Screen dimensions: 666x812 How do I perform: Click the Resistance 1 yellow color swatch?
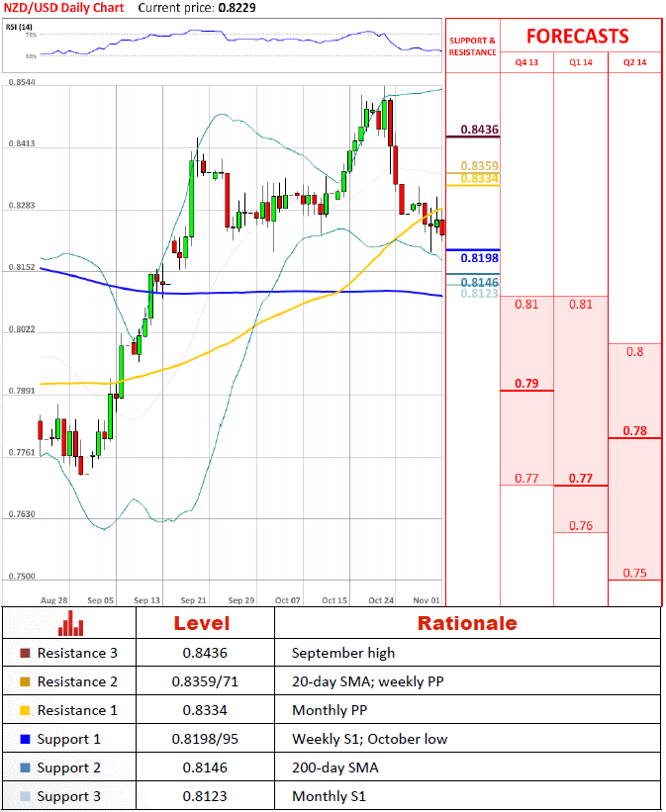[x=25, y=710]
